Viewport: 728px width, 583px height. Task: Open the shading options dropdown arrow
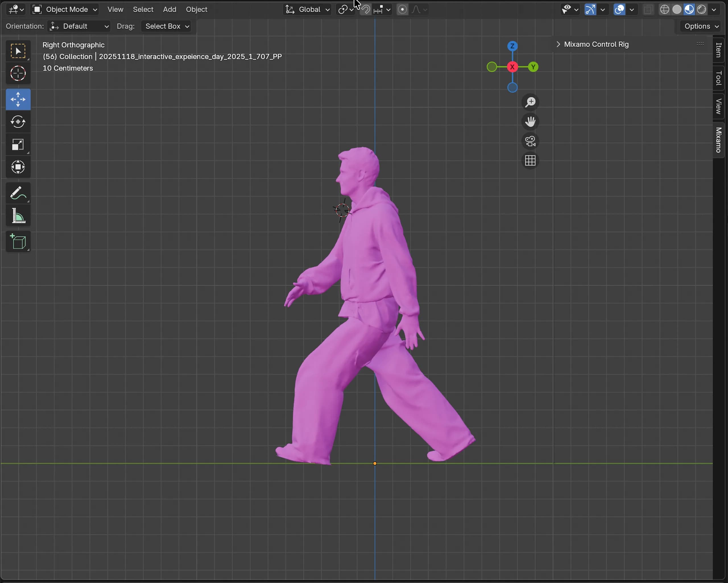[x=714, y=9]
